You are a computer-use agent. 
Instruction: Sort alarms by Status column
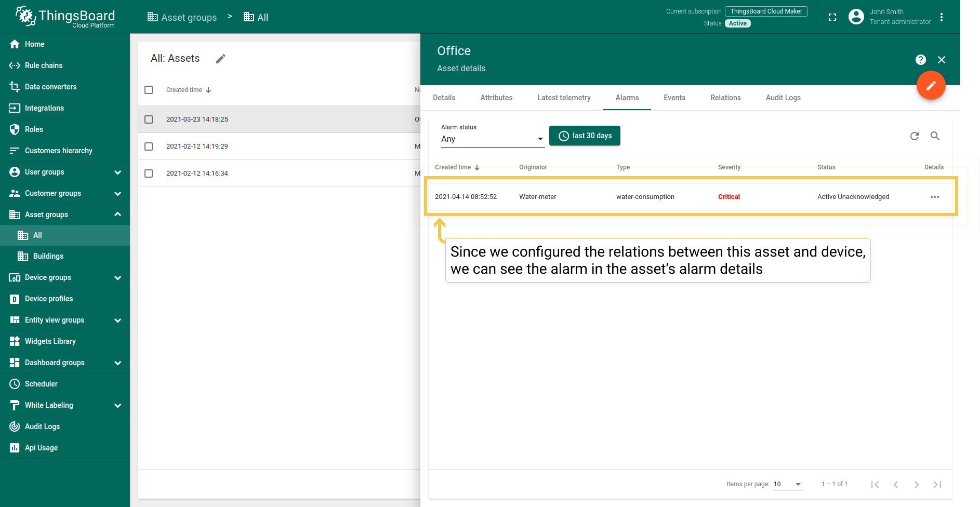pyautogui.click(x=826, y=167)
